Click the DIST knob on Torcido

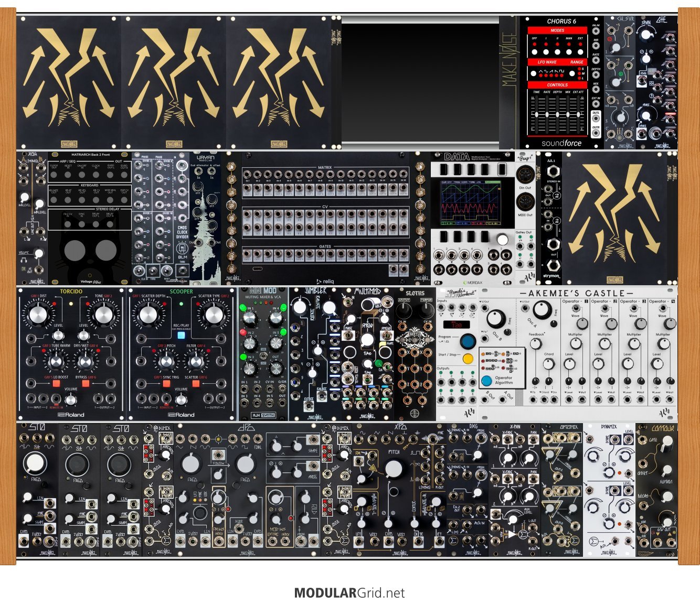point(38,315)
